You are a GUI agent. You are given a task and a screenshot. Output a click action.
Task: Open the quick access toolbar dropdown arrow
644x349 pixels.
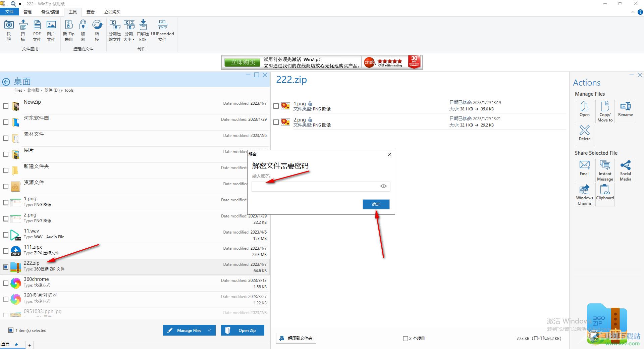[20, 4]
